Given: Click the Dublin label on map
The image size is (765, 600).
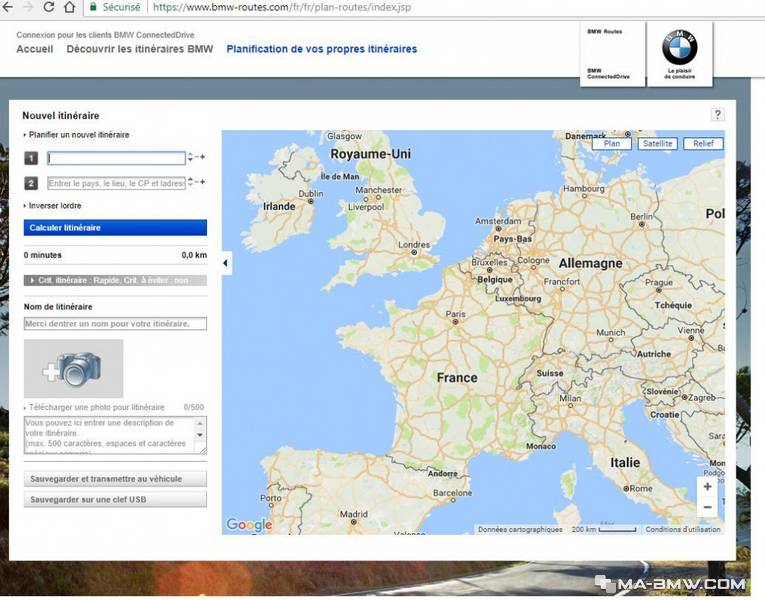Looking at the screenshot, I should [x=311, y=194].
